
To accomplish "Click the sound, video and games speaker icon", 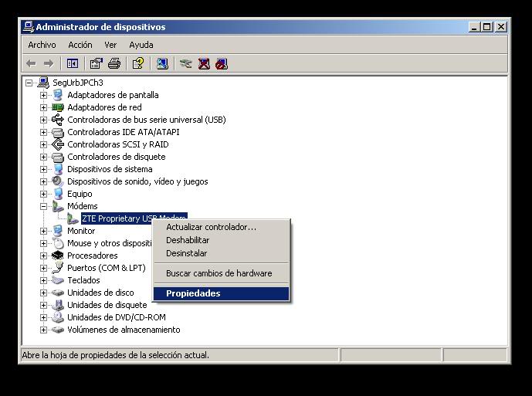I will click(x=58, y=181).
